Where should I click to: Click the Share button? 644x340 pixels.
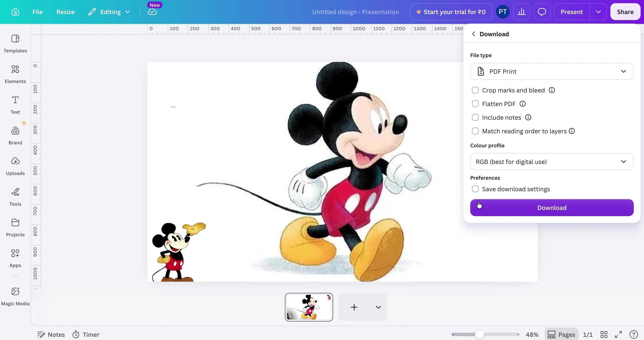(x=625, y=12)
